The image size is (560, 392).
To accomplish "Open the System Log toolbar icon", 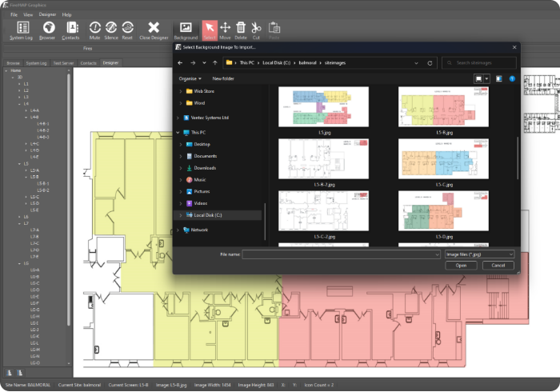I will coord(22,30).
